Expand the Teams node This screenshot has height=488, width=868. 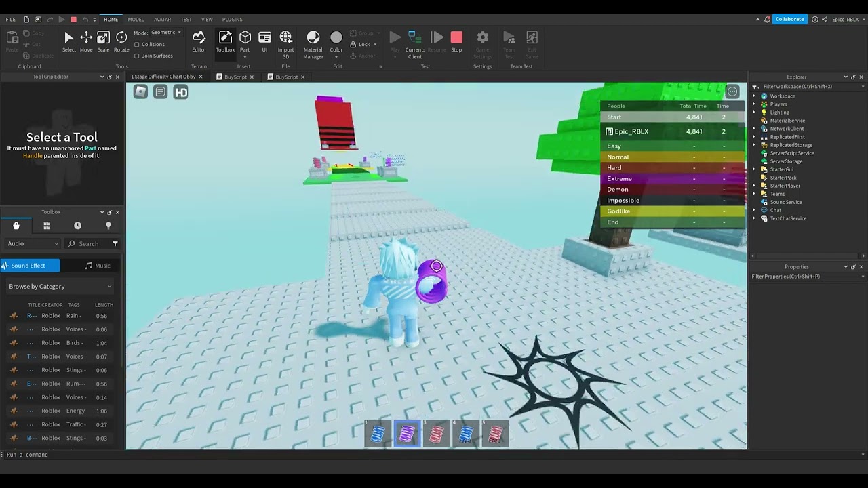tap(754, 194)
